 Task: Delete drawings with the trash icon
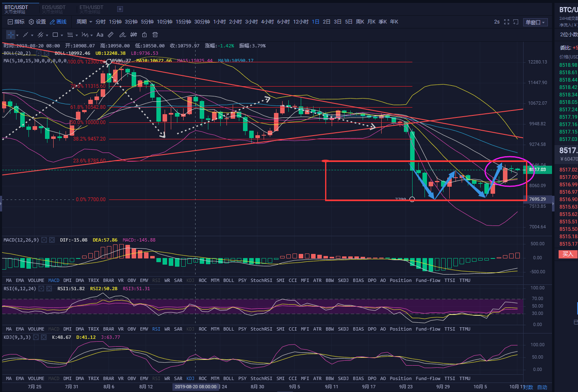[155, 35]
